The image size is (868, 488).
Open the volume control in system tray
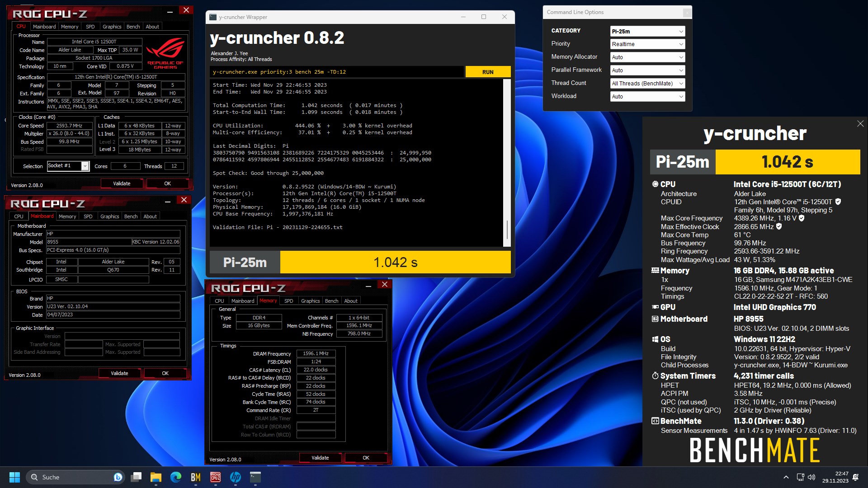click(811, 477)
